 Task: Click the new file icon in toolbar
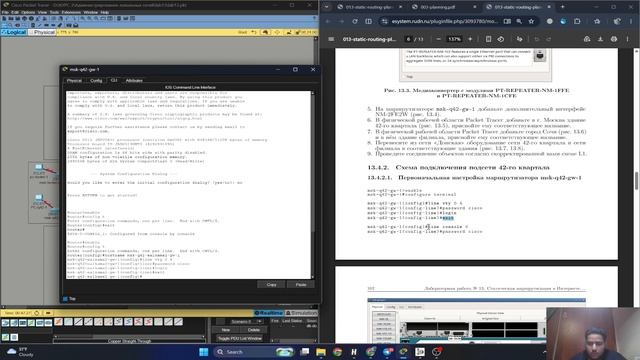point(4,18)
